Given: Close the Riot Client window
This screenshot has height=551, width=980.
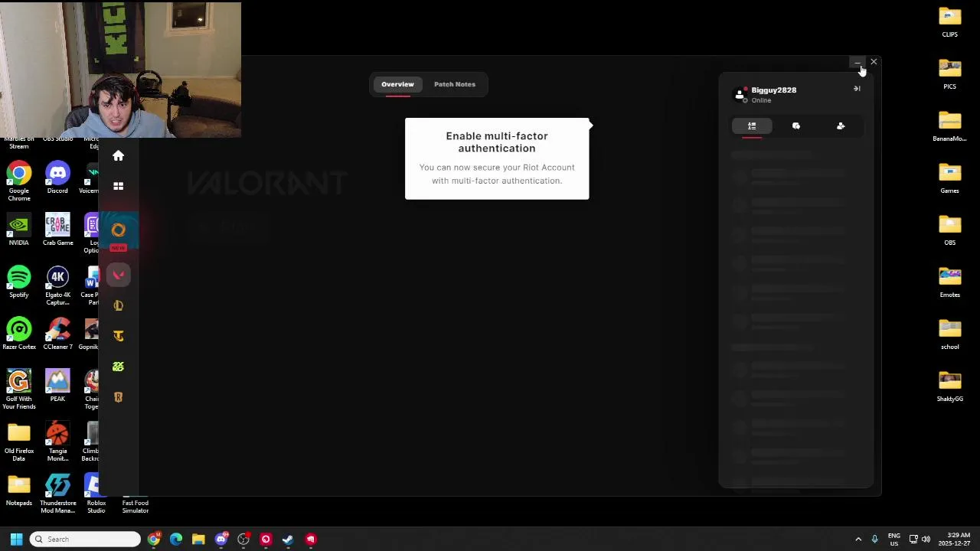Looking at the screenshot, I should pos(874,62).
